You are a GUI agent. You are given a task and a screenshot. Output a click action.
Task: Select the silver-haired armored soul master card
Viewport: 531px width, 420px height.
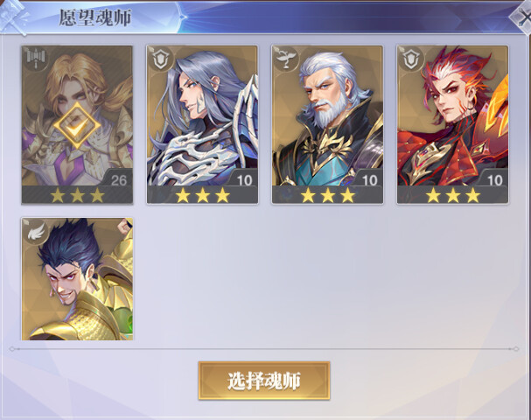(x=202, y=124)
